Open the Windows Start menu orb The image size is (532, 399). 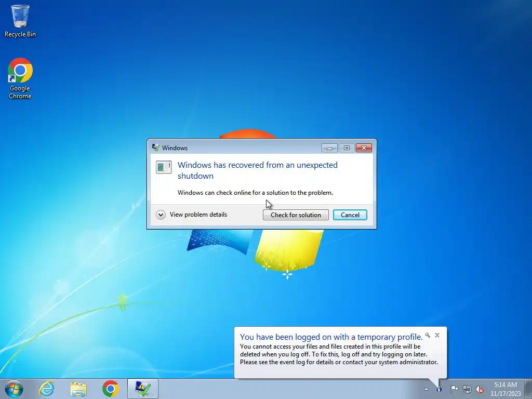(14, 389)
